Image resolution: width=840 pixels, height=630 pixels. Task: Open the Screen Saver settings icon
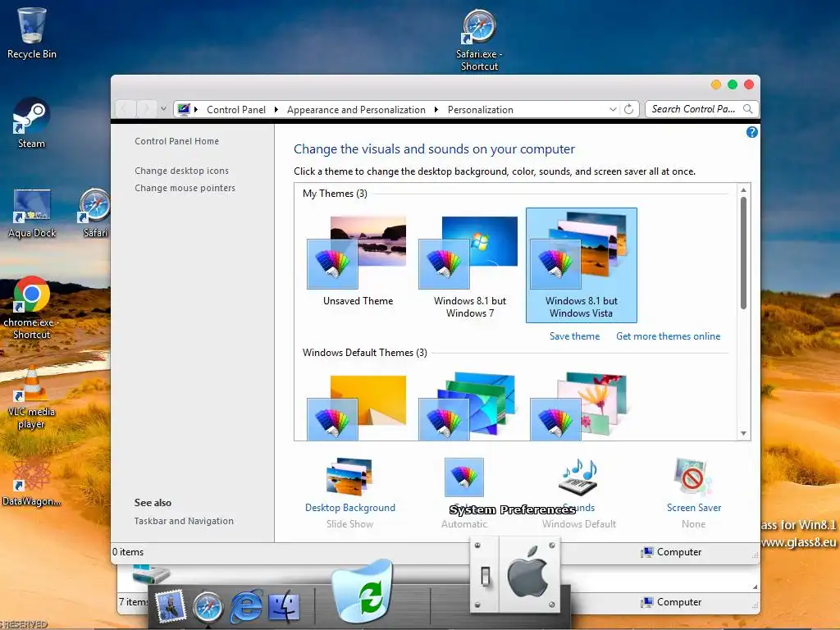[x=692, y=477]
